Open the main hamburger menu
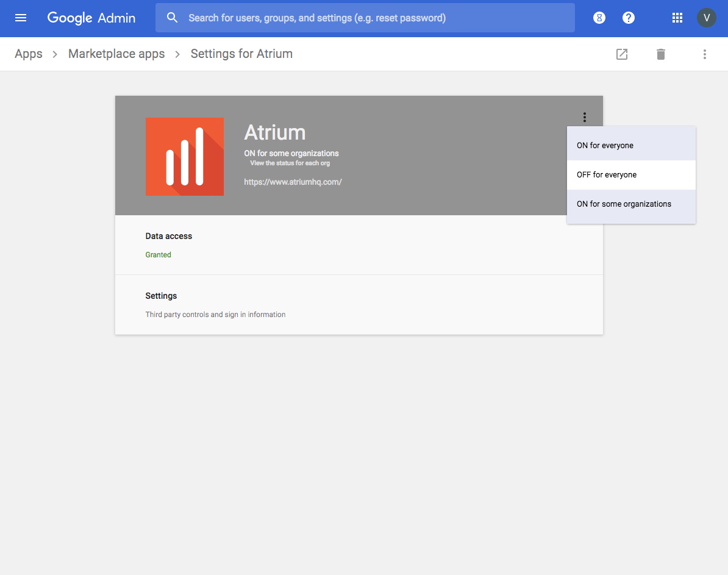The image size is (728, 575). [21, 18]
